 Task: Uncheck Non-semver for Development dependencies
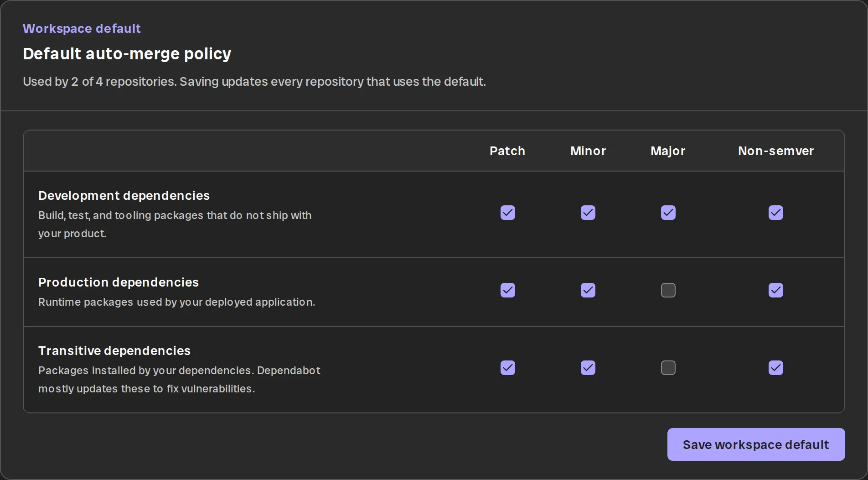[x=775, y=213]
